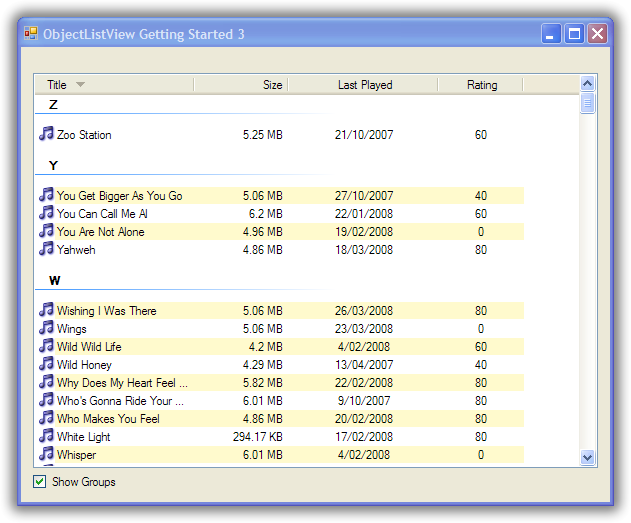Click the scroll down arrow
Viewport: 631px width, 523px height.
pos(588,457)
